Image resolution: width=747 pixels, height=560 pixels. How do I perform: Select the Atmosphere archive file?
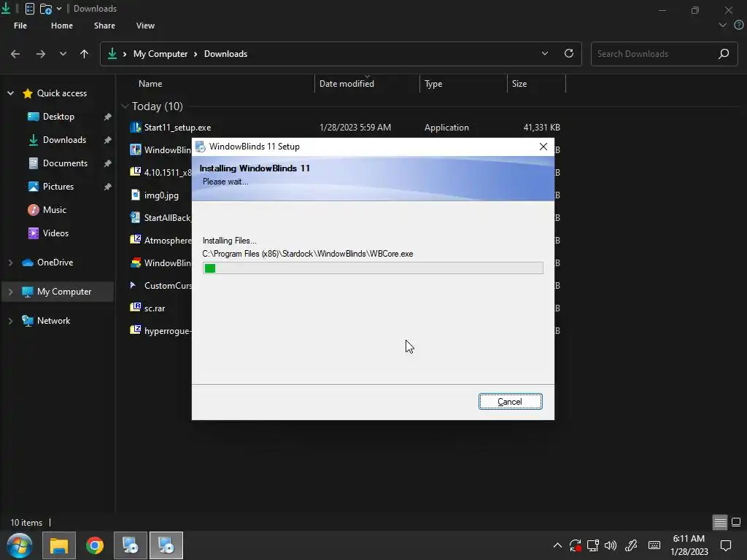[168, 241]
